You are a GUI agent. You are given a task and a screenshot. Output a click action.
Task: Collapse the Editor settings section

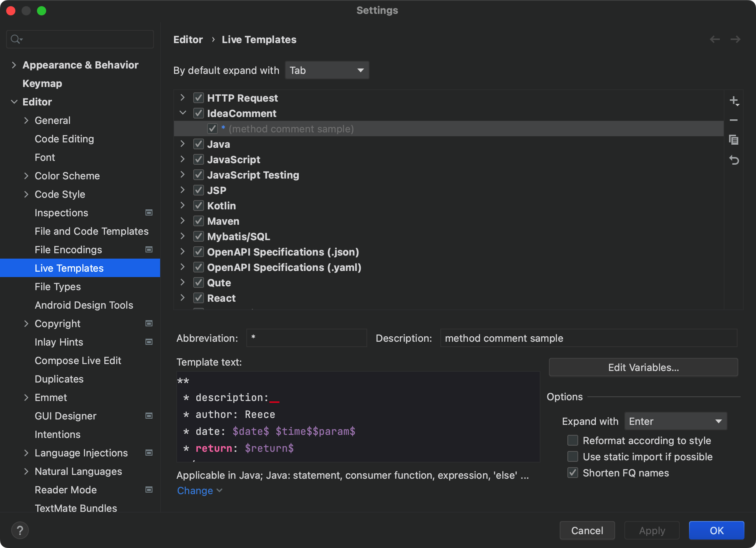(x=14, y=102)
